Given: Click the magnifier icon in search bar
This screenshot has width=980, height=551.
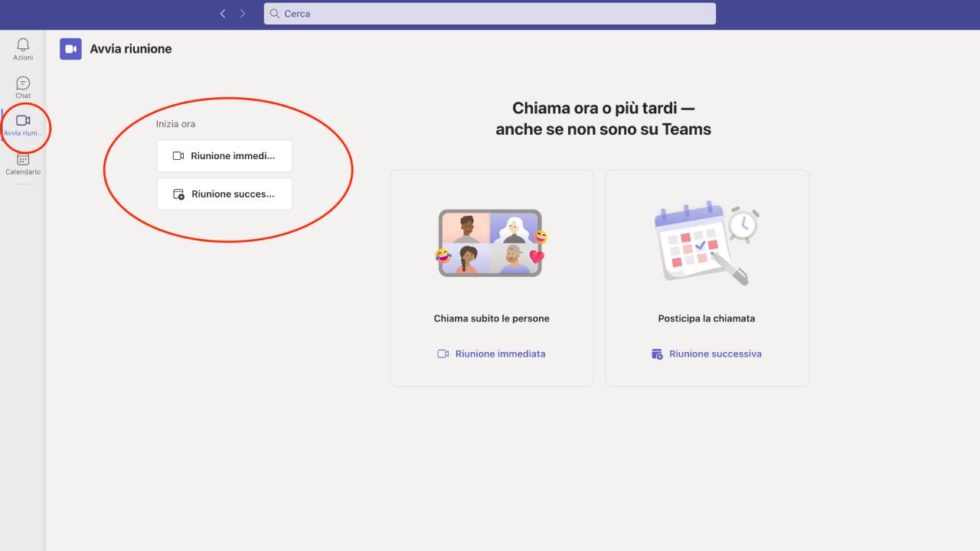Looking at the screenshot, I should [275, 14].
